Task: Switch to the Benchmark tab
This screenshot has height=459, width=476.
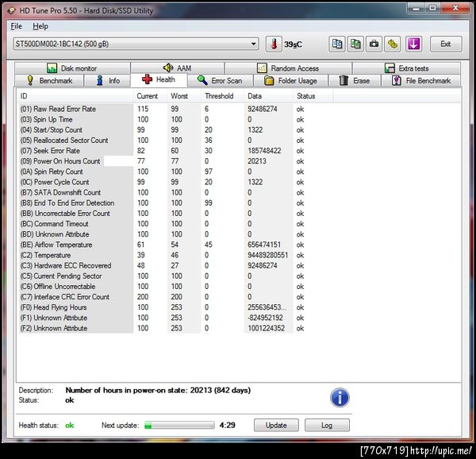Action: coord(49,80)
